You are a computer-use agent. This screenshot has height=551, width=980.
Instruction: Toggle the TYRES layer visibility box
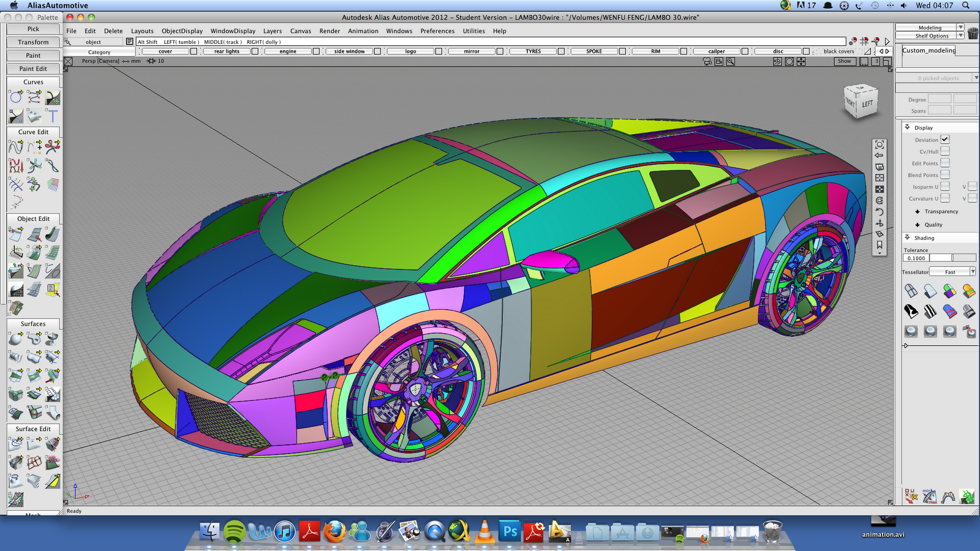[561, 51]
